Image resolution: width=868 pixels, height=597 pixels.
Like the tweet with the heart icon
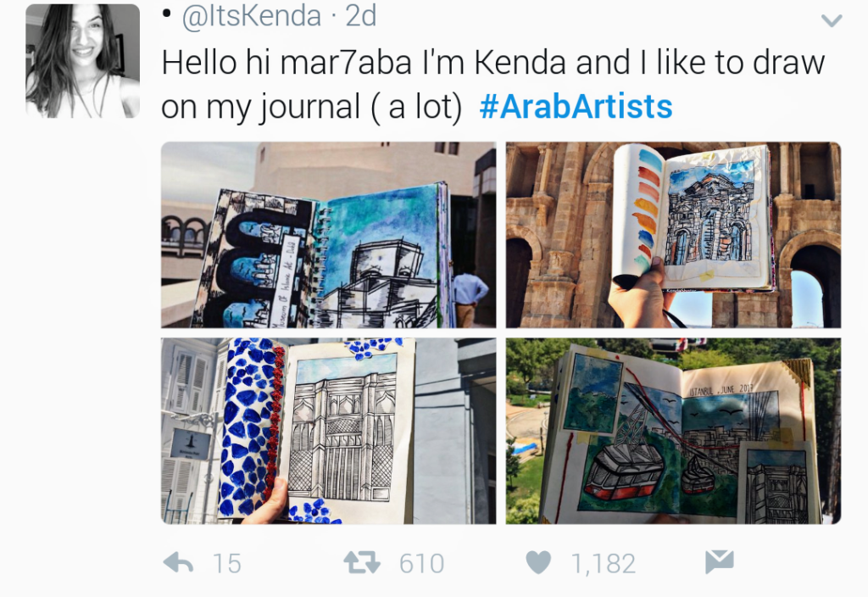pyautogui.click(x=538, y=562)
